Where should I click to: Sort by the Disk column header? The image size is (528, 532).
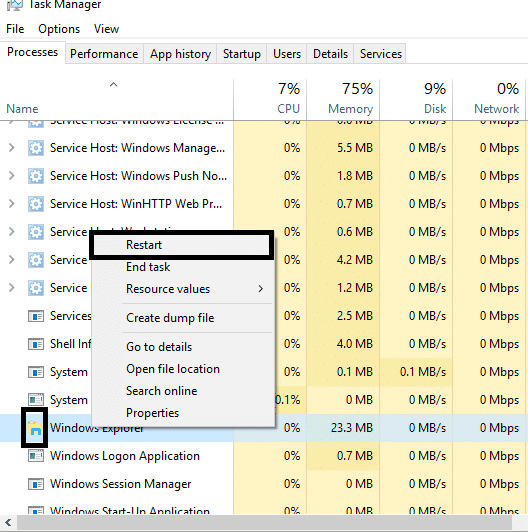click(416, 100)
